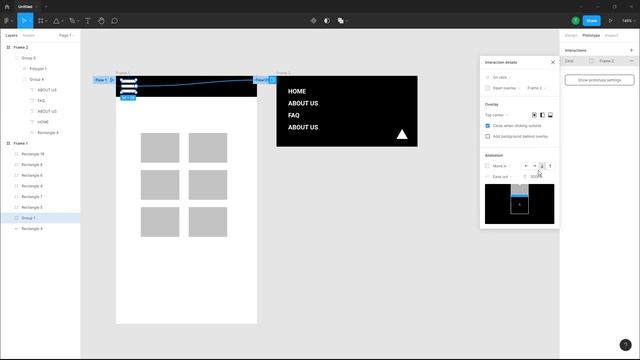Open the Ease out easing dropdown
This screenshot has width=640, height=360.
(x=502, y=177)
